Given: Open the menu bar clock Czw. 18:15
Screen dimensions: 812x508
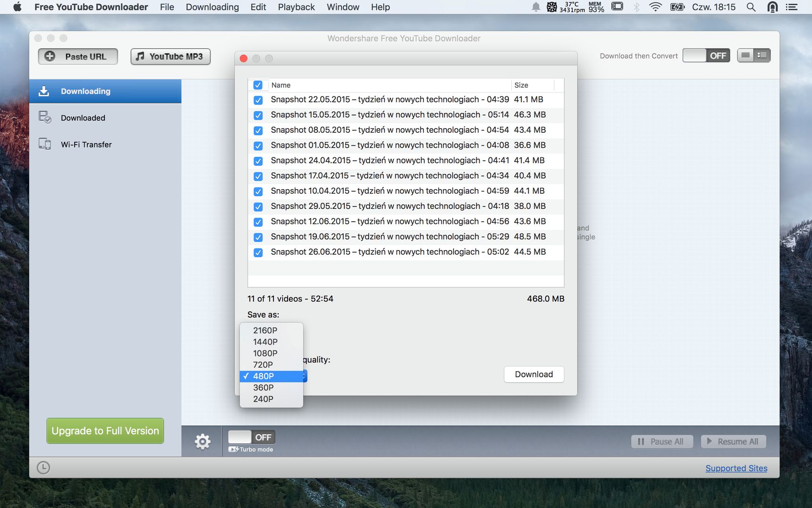Looking at the screenshot, I should pos(714,7).
